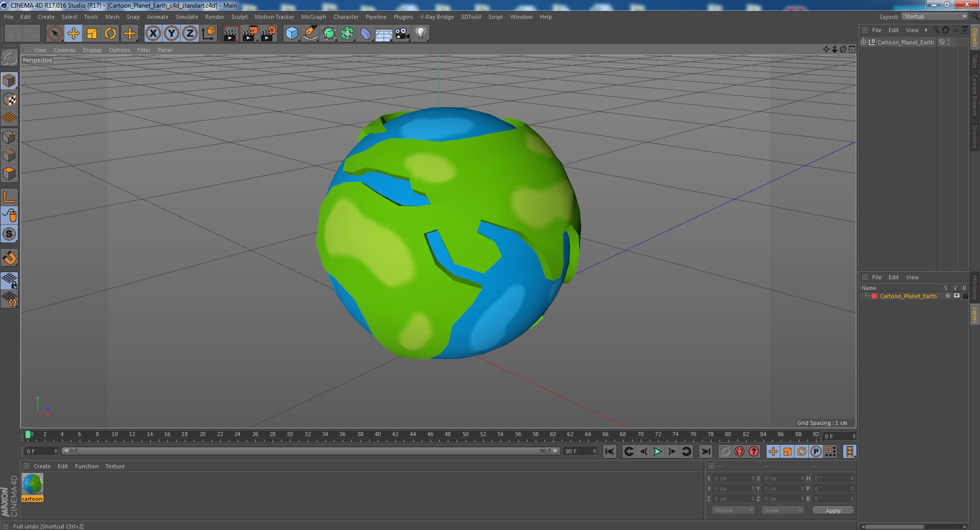
Task: Add a Light object
Action: click(x=421, y=34)
